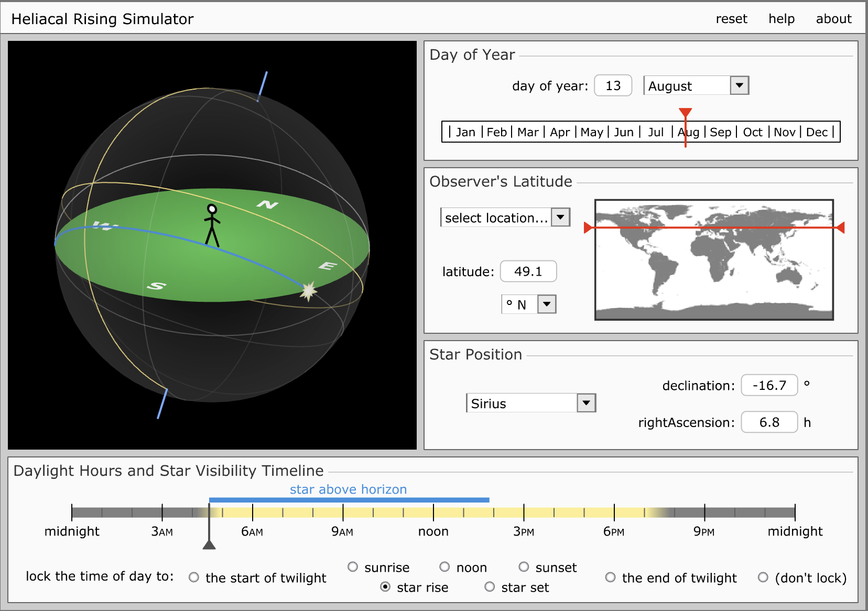Select Jan on the month bar

click(465, 132)
